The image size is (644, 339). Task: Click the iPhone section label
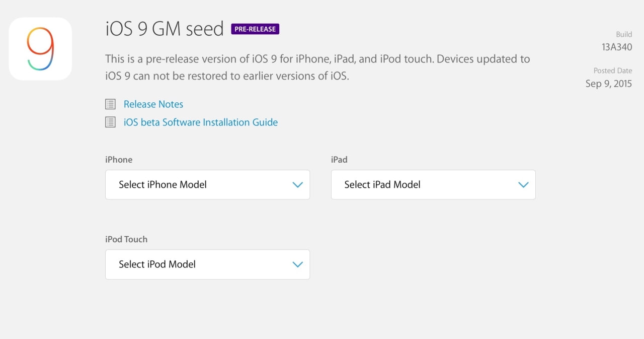click(119, 160)
